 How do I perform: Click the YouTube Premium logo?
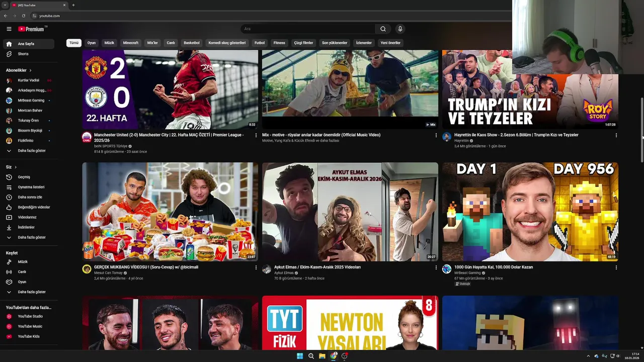pyautogui.click(x=32, y=29)
